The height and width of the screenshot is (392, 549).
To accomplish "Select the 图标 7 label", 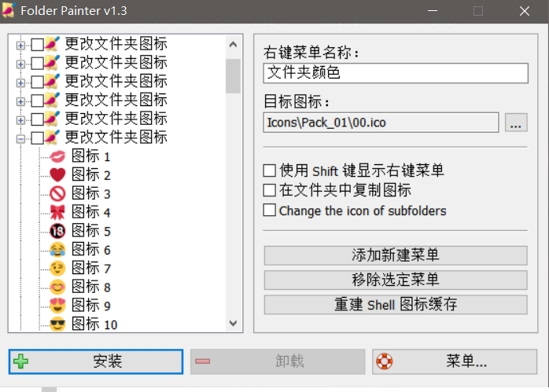I will point(91,269).
